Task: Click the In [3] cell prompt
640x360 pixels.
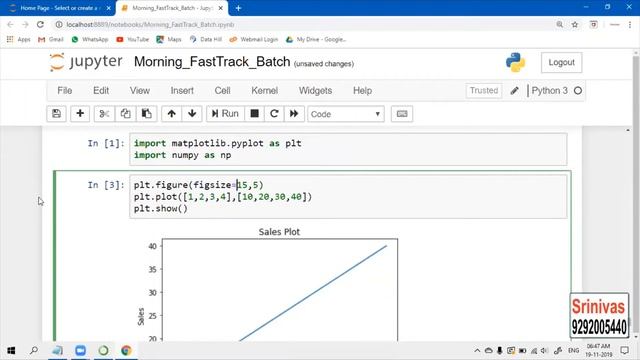Action: [106, 185]
